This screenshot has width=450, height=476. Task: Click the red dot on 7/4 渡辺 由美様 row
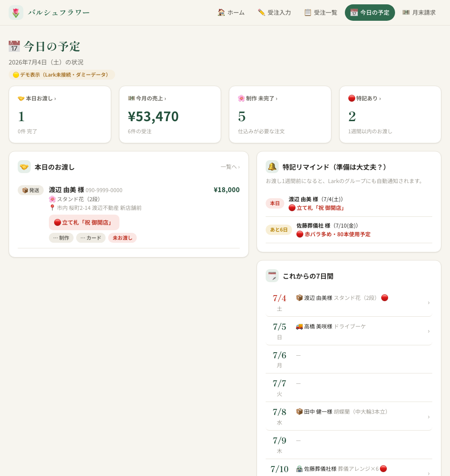[384, 298]
